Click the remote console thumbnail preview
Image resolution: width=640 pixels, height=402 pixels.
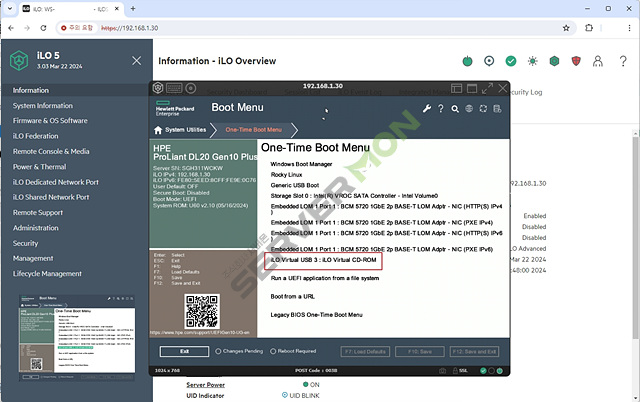coord(77,338)
